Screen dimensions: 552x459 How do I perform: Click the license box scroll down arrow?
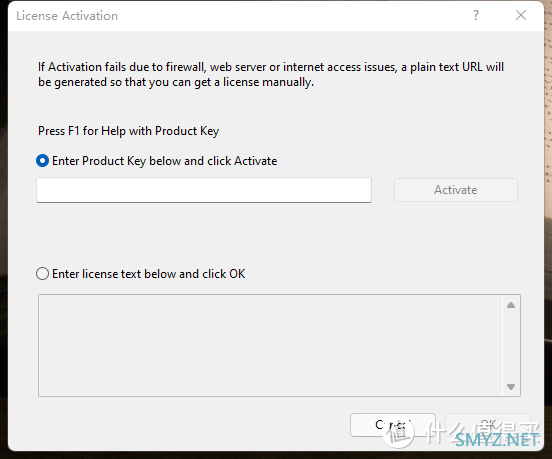tap(511, 387)
